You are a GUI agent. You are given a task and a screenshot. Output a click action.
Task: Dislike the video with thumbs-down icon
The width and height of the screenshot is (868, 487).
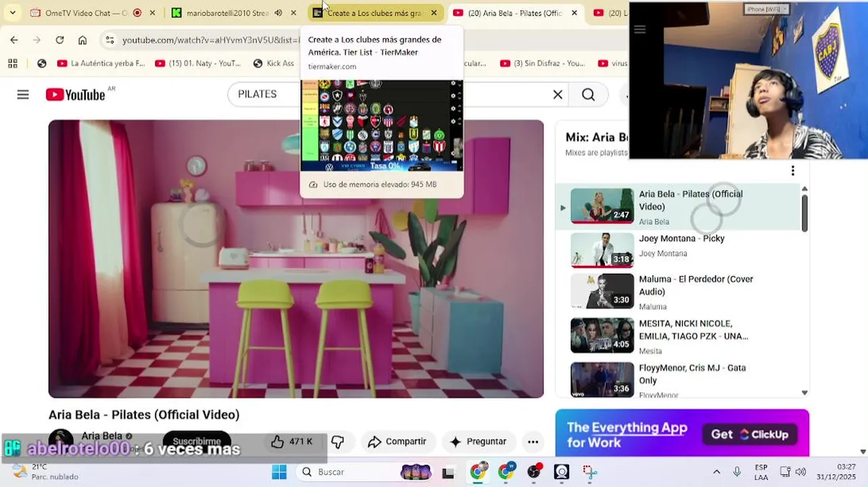pyautogui.click(x=338, y=442)
